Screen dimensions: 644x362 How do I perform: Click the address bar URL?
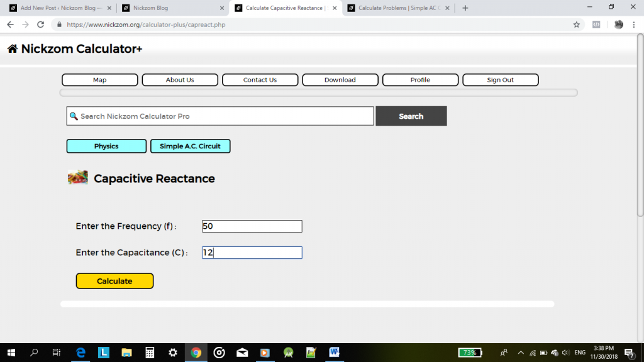pyautogui.click(x=146, y=25)
